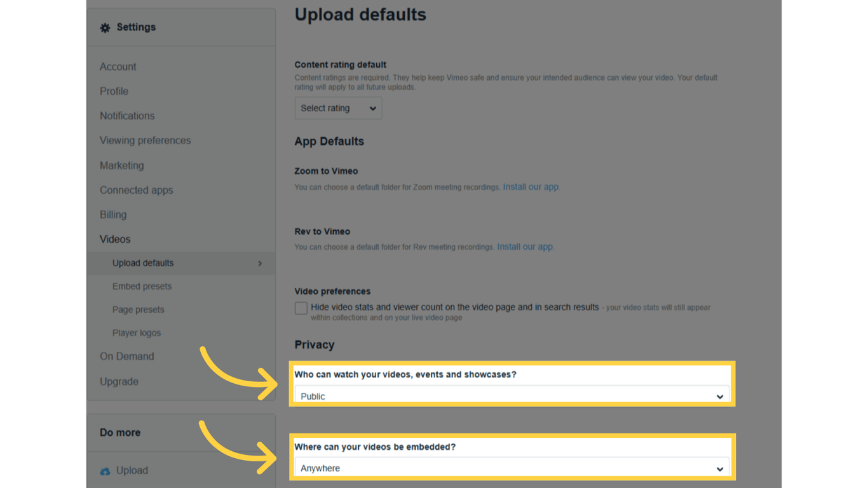Open the Billing settings page
Image resolution: width=868 pixels, height=488 pixels.
tap(113, 215)
